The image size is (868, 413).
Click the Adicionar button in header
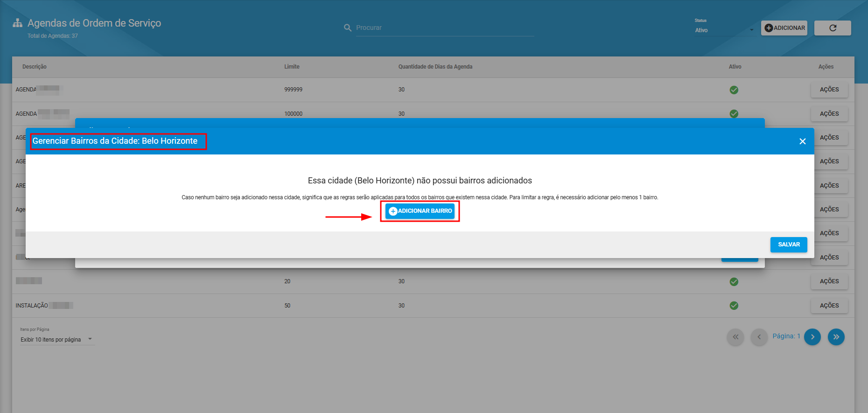784,28
